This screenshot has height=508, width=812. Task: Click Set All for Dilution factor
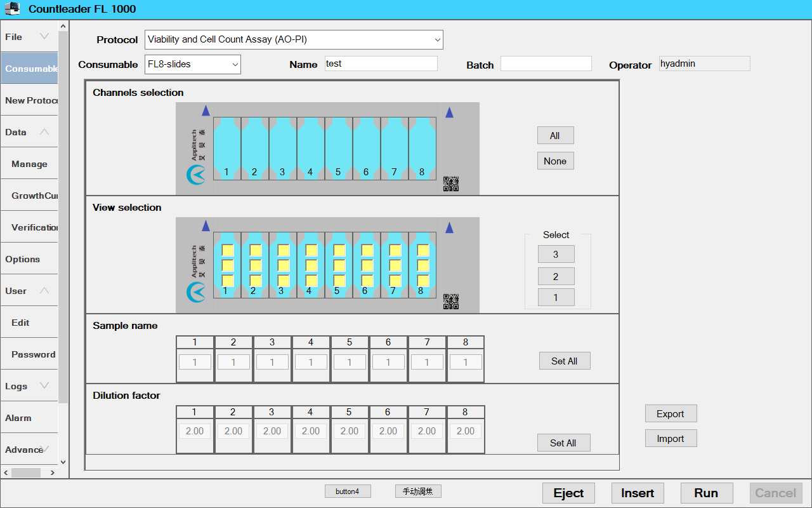564,443
